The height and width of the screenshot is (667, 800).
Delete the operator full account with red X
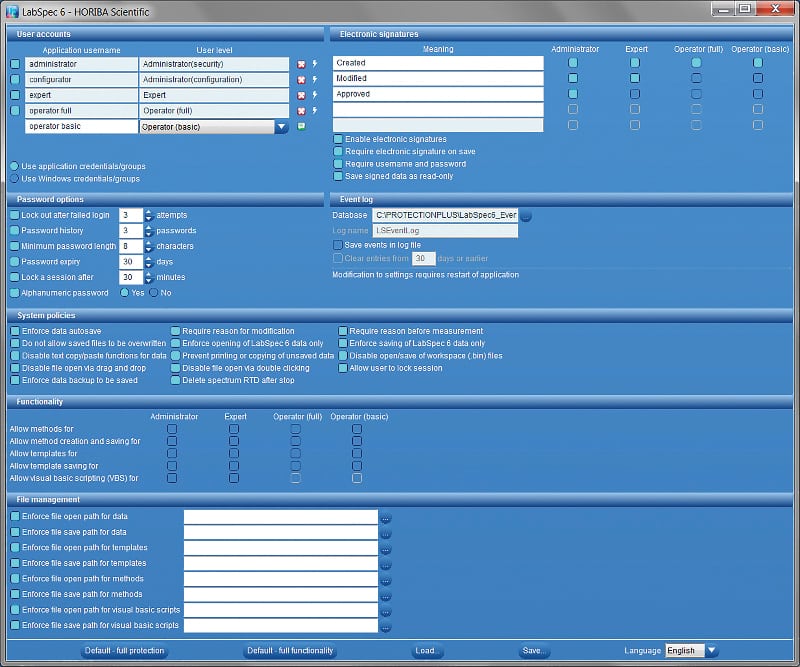click(301, 111)
